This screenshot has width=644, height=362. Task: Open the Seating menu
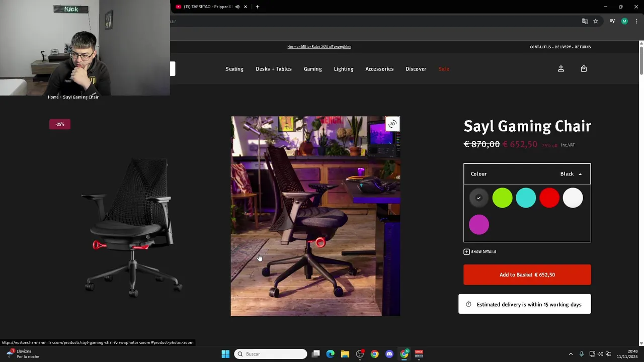(234, 69)
